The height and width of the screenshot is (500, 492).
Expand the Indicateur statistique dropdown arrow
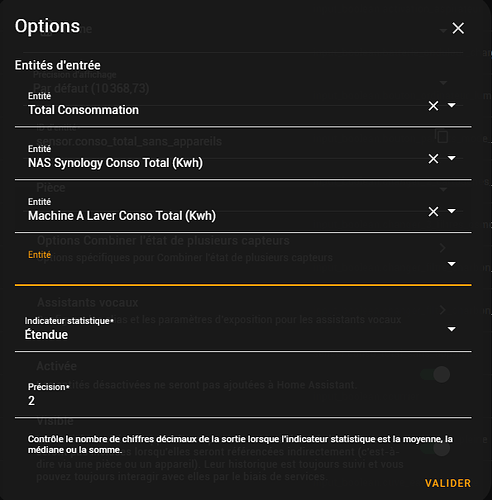coord(452,329)
